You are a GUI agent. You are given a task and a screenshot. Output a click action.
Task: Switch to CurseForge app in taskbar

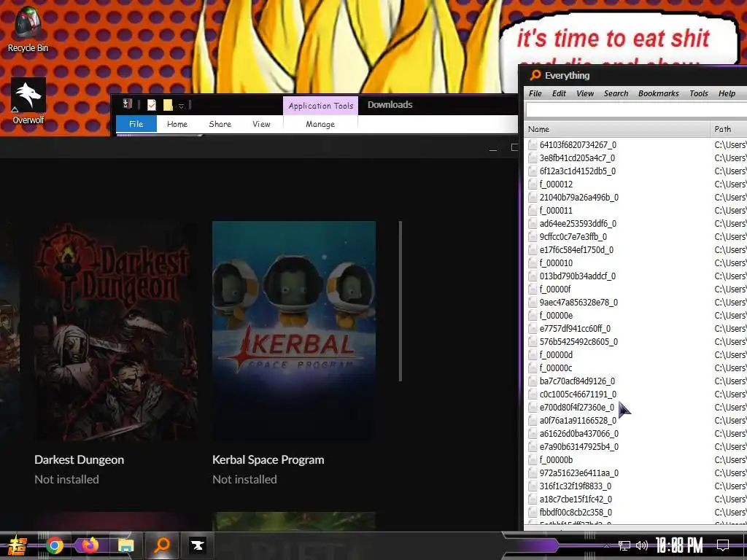197,545
